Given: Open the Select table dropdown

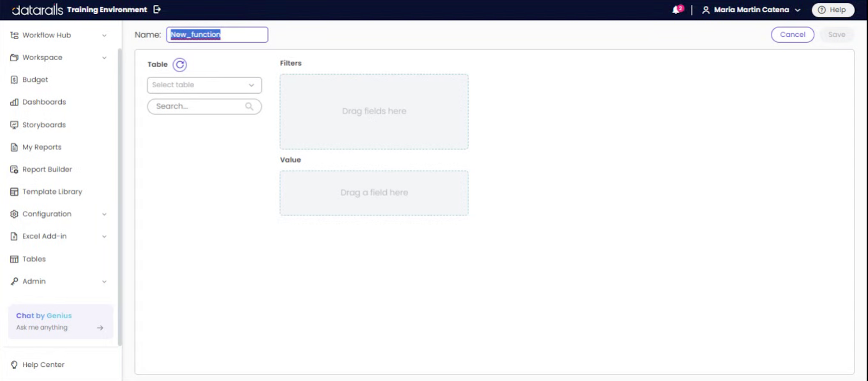Looking at the screenshot, I should 205,85.
